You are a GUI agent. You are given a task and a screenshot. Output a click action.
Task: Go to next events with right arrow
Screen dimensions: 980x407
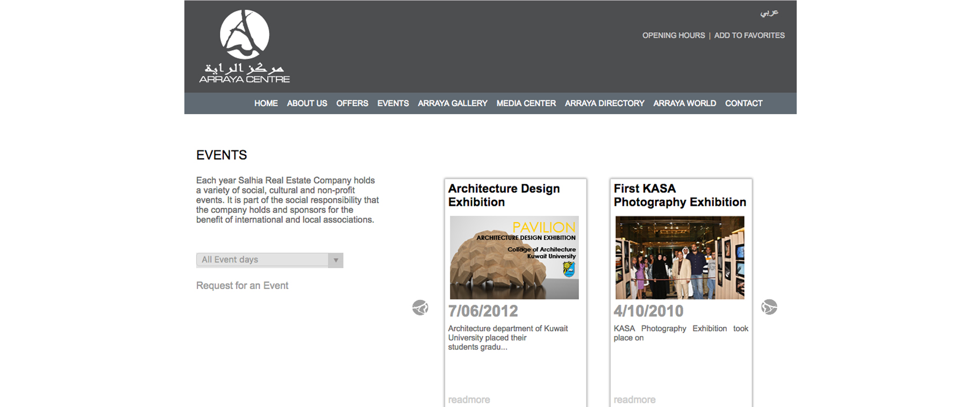pyautogui.click(x=769, y=307)
